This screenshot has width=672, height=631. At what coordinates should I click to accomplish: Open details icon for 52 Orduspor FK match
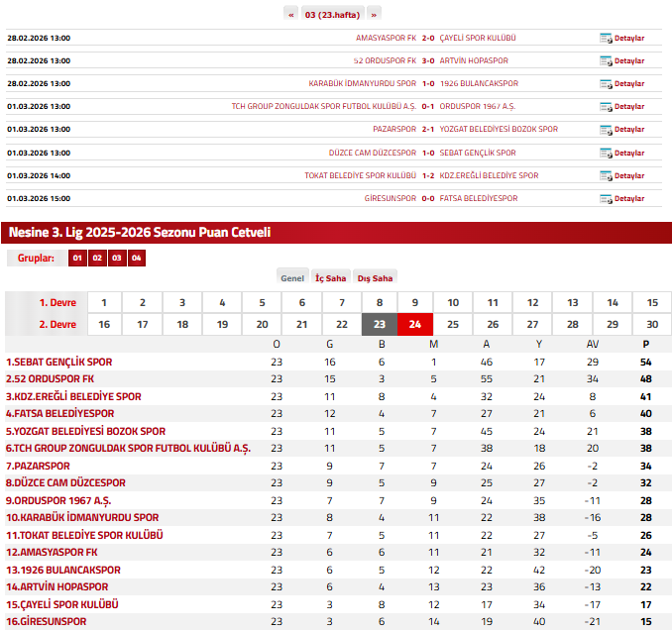tap(606, 60)
